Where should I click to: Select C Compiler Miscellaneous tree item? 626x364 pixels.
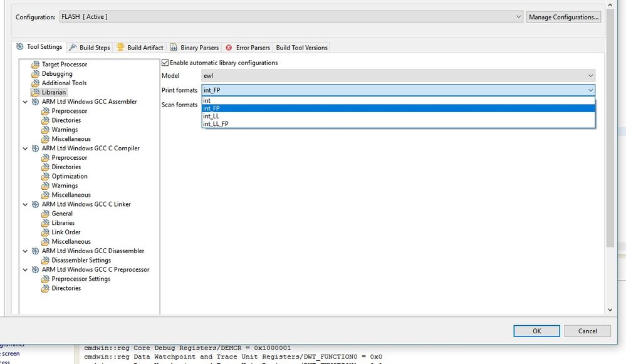(71, 195)
